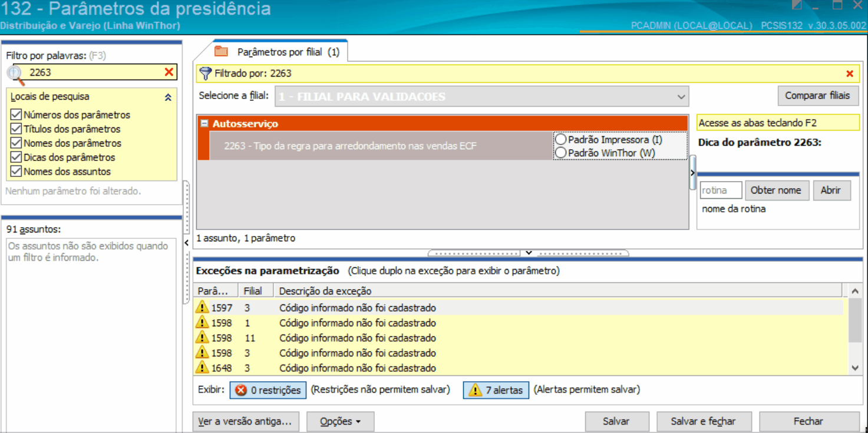This screenshot has height=433, width=868.
Task: Sort by Descrição da exceção column header
Action: click(x=559, y=291)
